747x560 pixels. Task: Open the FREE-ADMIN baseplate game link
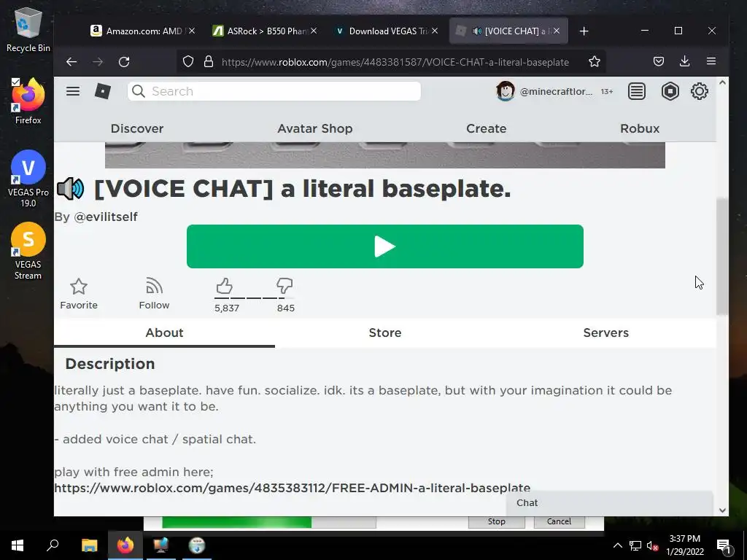[292, 488]
